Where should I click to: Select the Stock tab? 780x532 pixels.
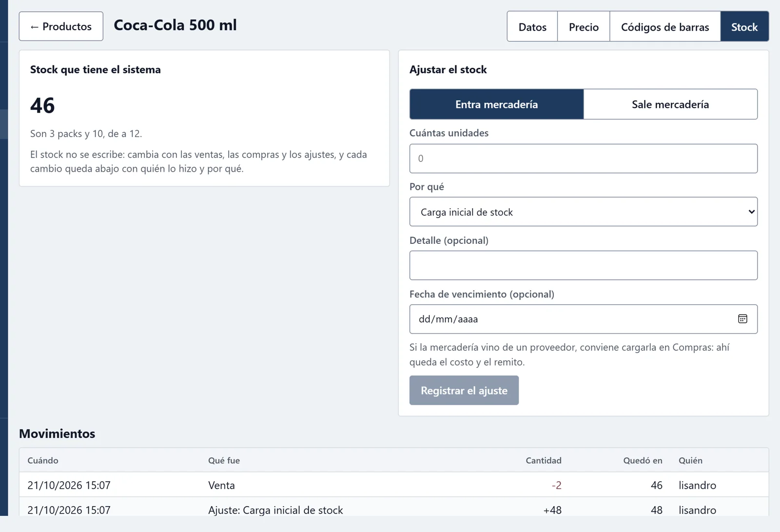point(744,27)
